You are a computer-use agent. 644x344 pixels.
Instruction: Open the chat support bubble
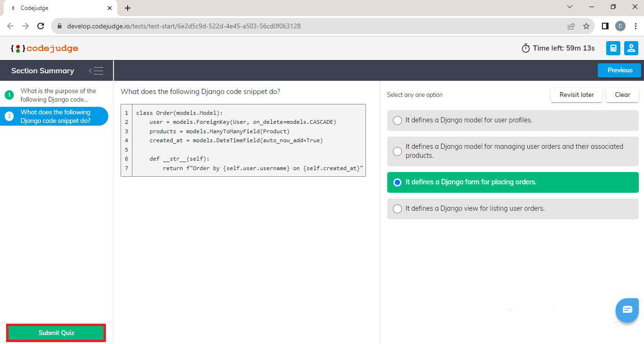(x=627, y=310)
